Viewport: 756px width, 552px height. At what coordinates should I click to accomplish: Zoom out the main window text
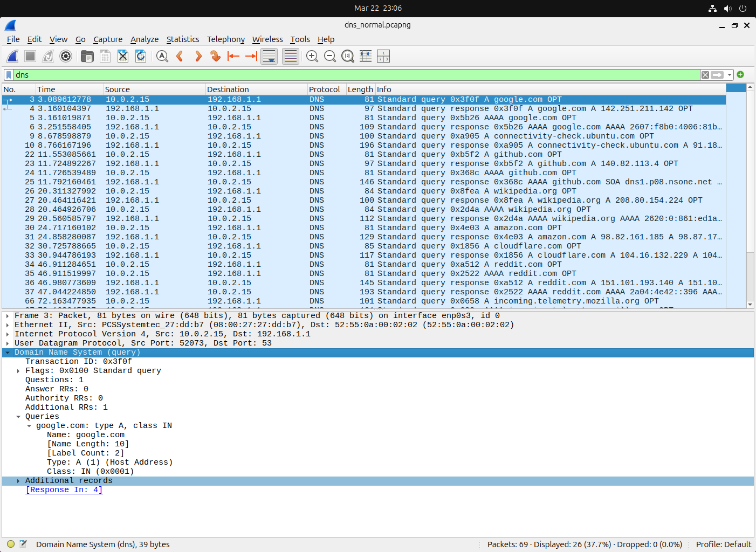coord(330,56)
